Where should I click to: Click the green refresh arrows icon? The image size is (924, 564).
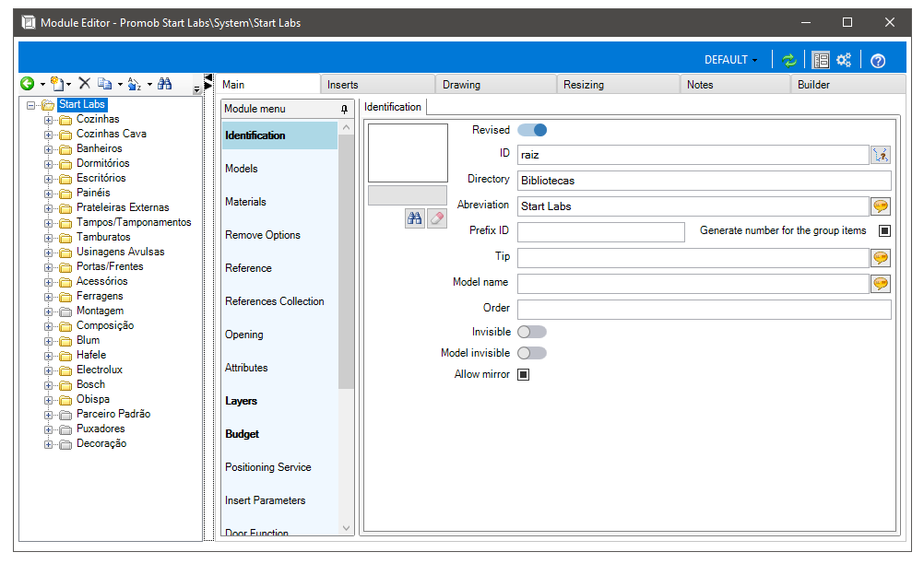(788, 60)
